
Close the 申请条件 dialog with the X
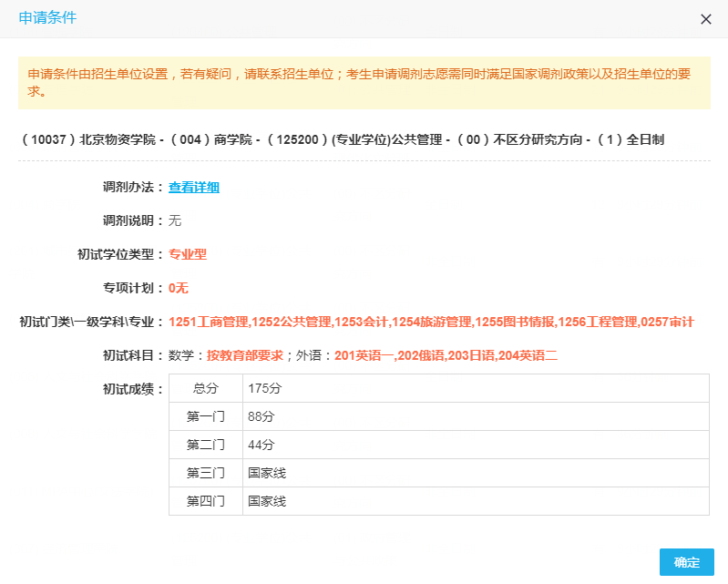coord(705,19)
